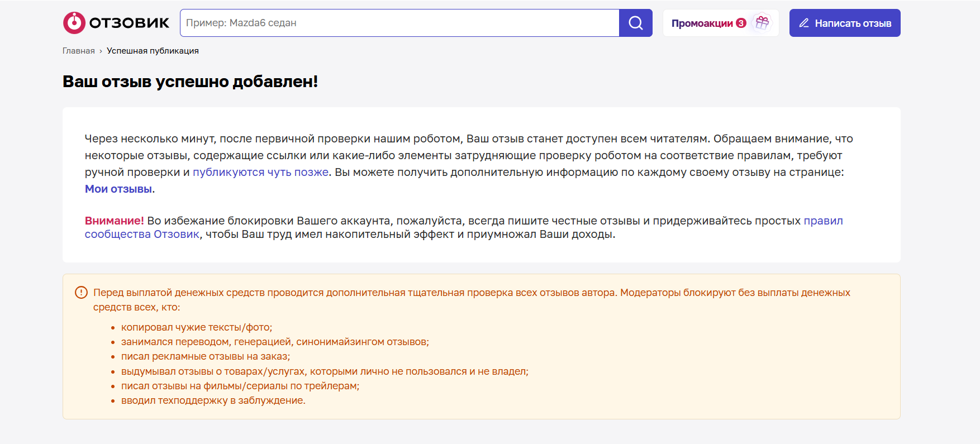Open the правил сообщества Отзовик link
Viewport: 980px width, 444px height.
pos(822,221)
